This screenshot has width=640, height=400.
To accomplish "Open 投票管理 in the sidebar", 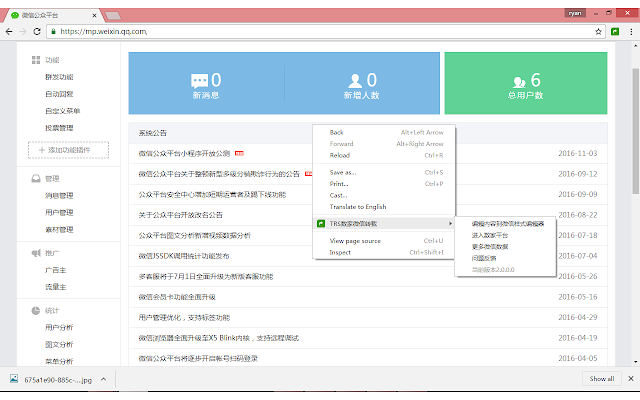I will [59, 128].
